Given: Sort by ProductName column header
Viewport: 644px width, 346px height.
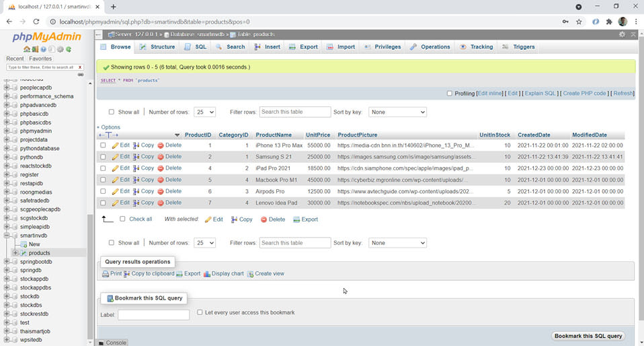Looking at the screenshot, I should 274,135.
